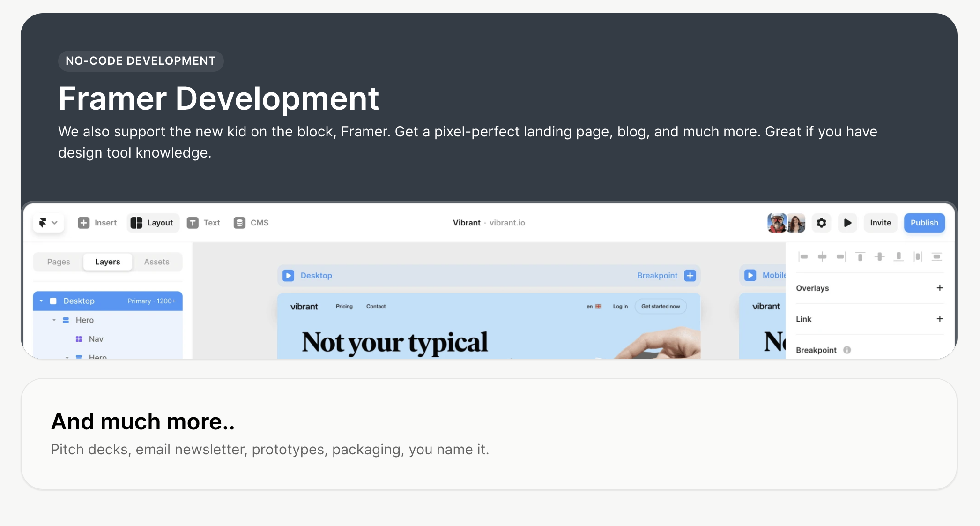Select the Layout tool
Image resolution: width=980 pixels, height=526 pixels.
click(x=153, y=223)
